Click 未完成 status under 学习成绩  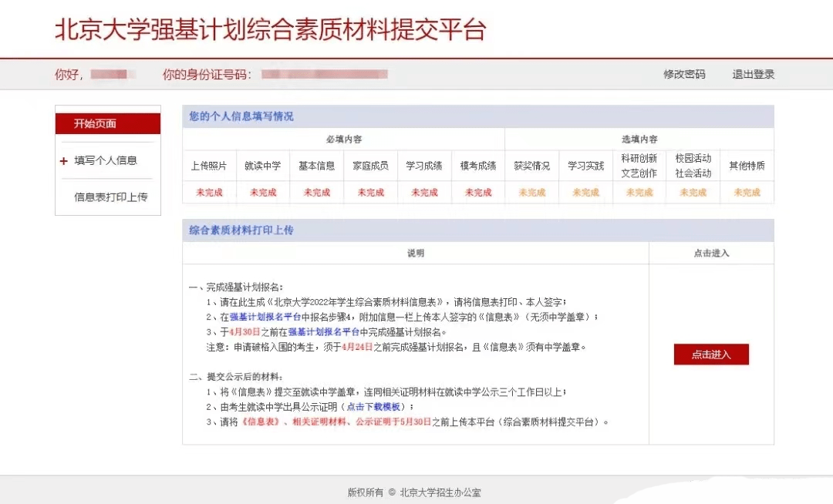coord(424,193)
